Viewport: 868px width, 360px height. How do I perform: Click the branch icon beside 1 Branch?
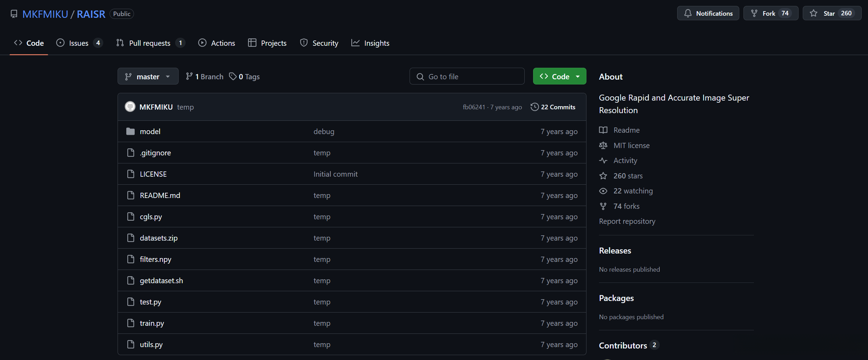point(189,76)
